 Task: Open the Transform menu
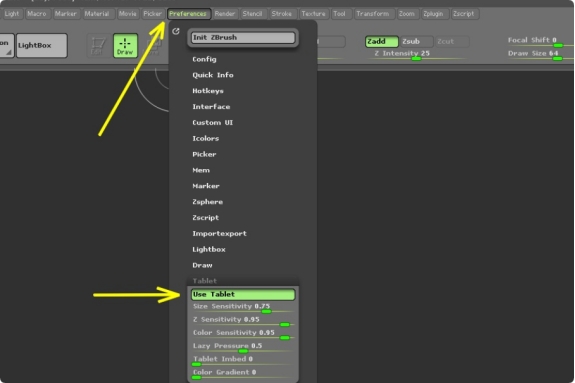[373, 14]
